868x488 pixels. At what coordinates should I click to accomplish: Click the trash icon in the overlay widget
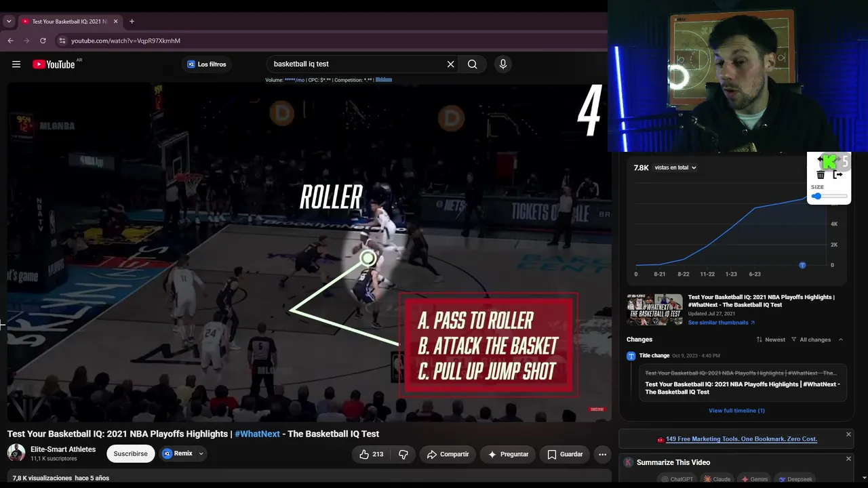(821, 175)
